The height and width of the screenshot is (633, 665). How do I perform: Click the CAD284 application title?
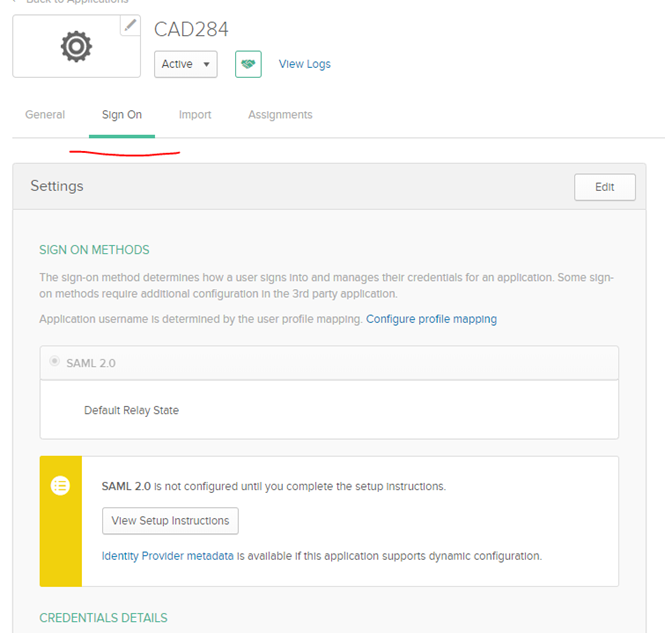click(x=191, y=29)
